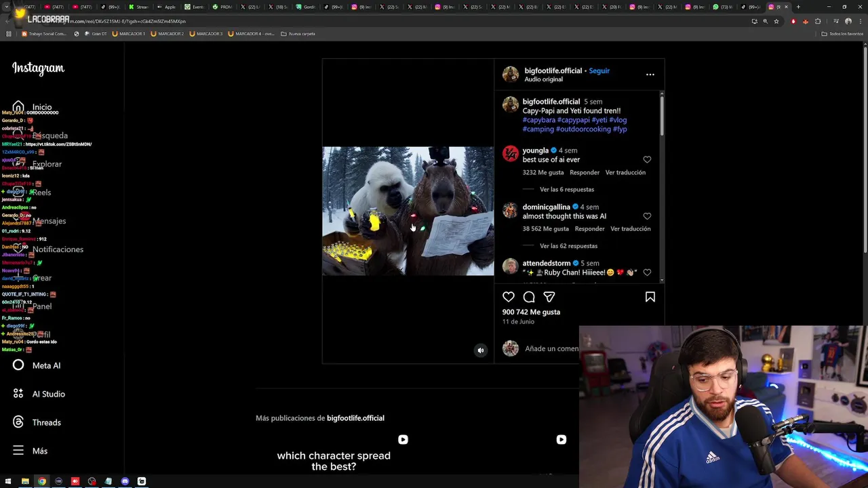Open the MARCADOR 2 bookmark
This screenshot has width=868, height=488.
coord(167,34)
